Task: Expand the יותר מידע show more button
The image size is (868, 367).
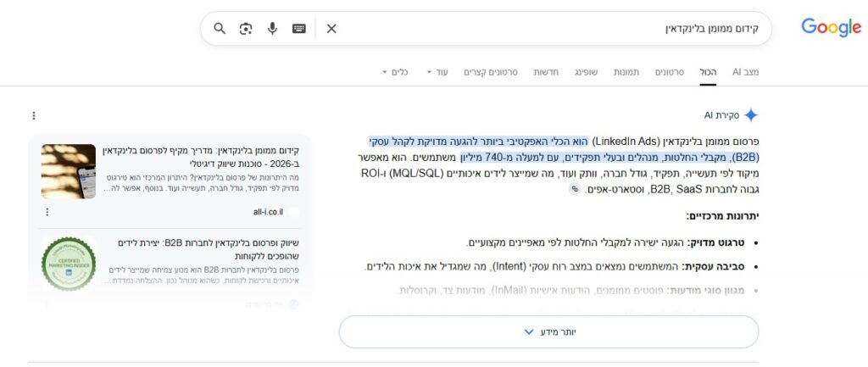Action: tap(548, 332)
